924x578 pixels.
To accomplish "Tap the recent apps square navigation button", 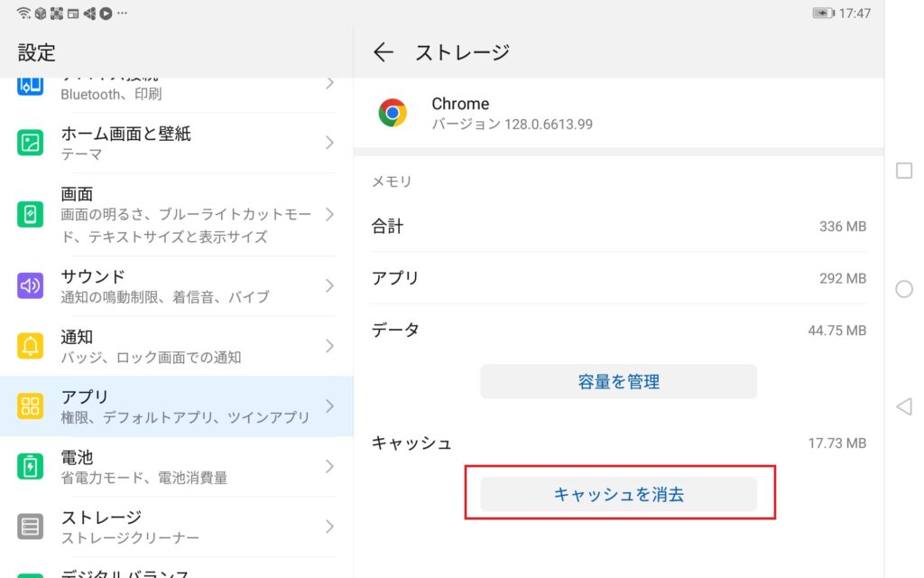I will [x=904, y=171].
